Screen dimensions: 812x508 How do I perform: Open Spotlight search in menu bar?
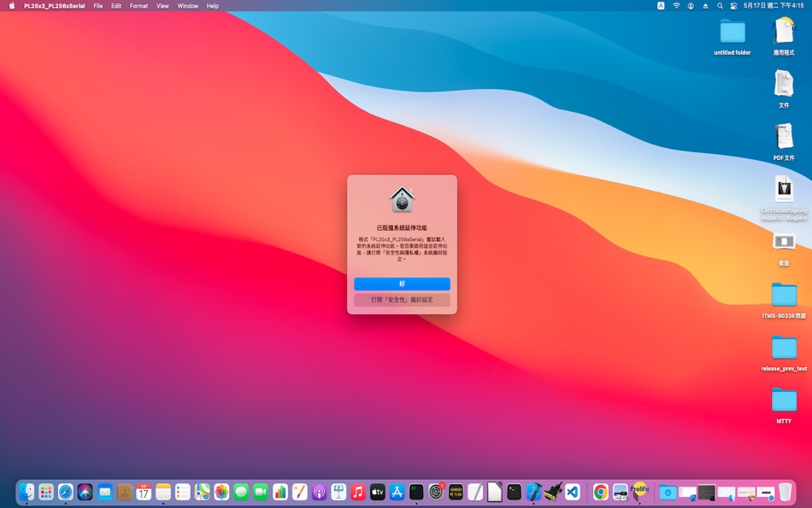click(x=720, y=6)
